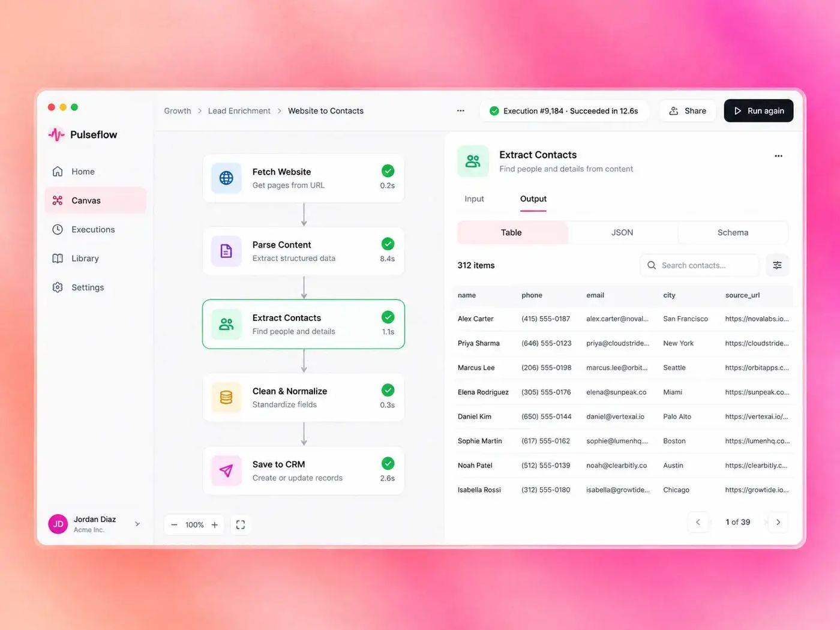Open Home in the sidebar
This screenshot has height=630, width=840.
click(x=95, y=172)
